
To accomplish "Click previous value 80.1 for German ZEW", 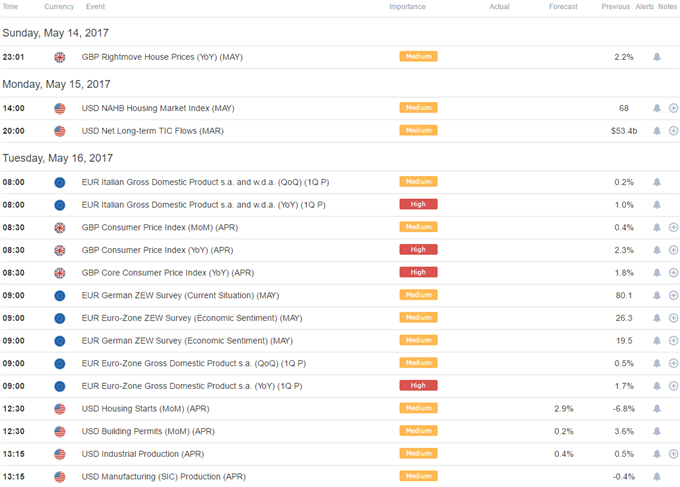I will tap(624, 295).
